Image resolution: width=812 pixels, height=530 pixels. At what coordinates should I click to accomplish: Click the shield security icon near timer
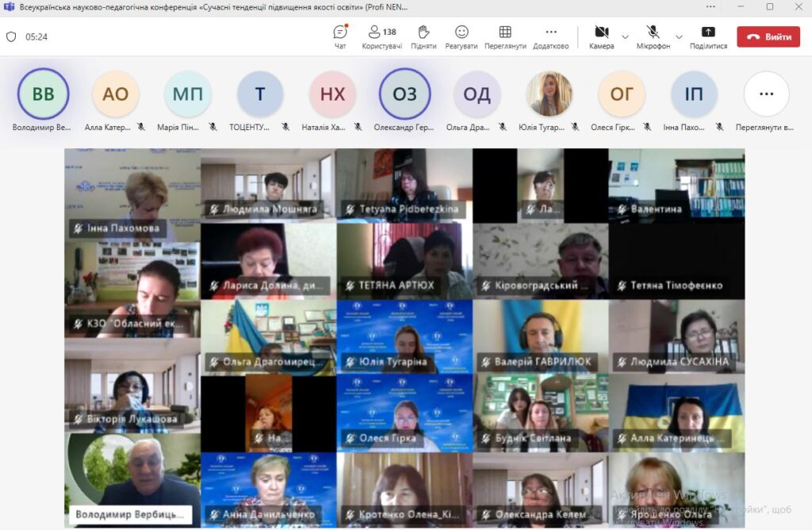[11, 37]
